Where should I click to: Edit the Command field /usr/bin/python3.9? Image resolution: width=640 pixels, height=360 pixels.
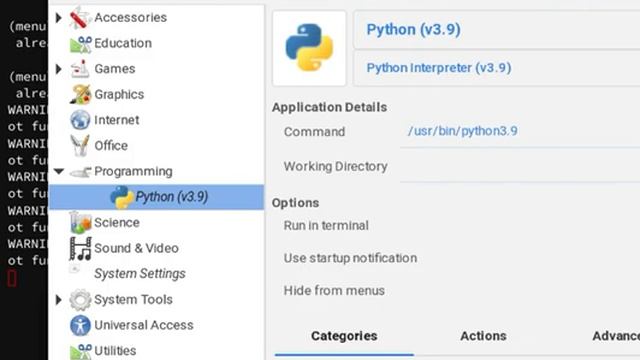point(520,131)
